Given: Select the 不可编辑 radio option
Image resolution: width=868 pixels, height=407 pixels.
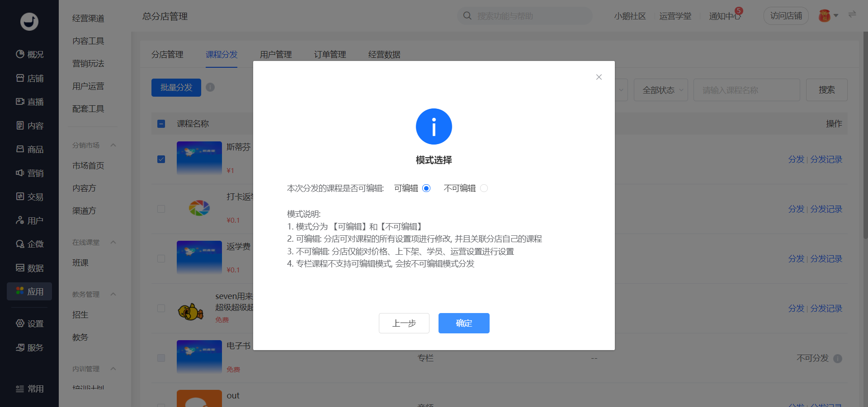Looking at the screenshot, I should [484, 188].
